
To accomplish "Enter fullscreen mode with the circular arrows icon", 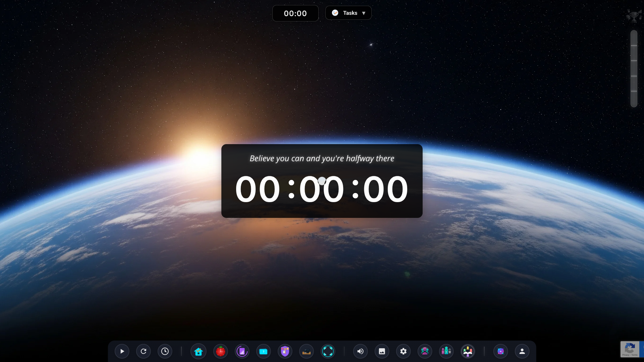I will click(328, 351).
